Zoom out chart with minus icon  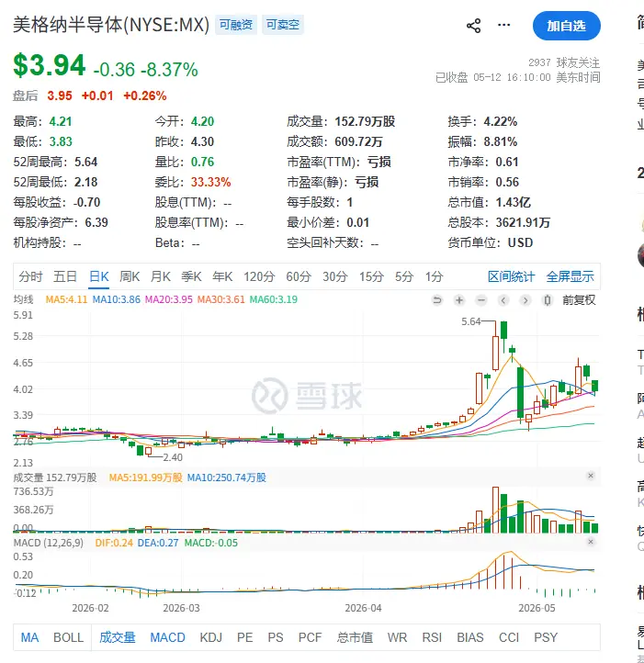tap(481, 300)
